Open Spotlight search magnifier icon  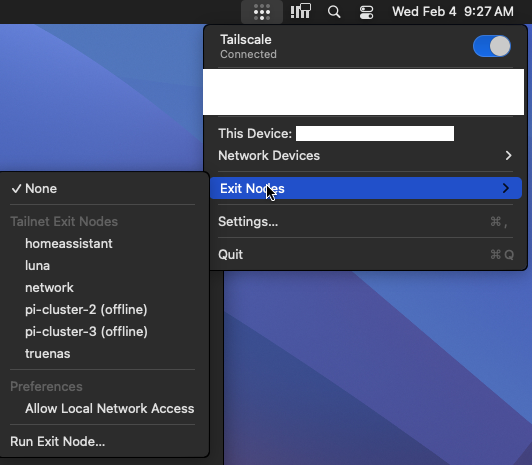[334, 12]
